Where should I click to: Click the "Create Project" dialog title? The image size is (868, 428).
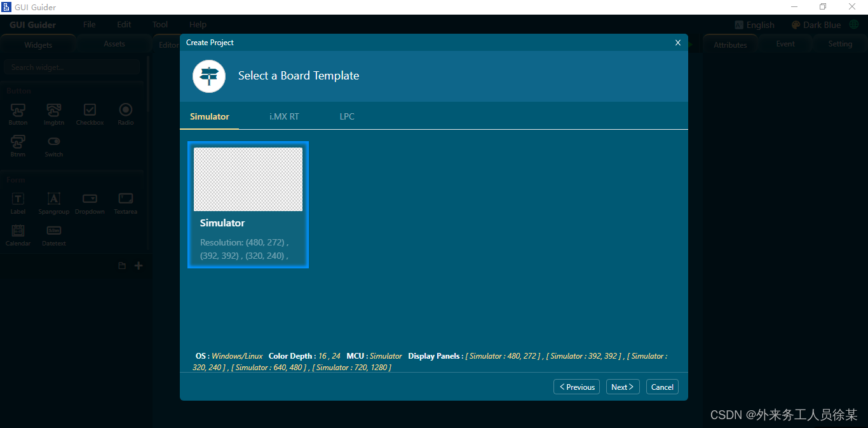210,43
